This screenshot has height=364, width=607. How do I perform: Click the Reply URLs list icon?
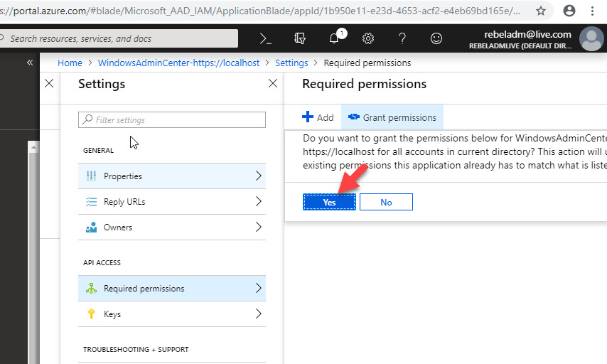[92, 202]
